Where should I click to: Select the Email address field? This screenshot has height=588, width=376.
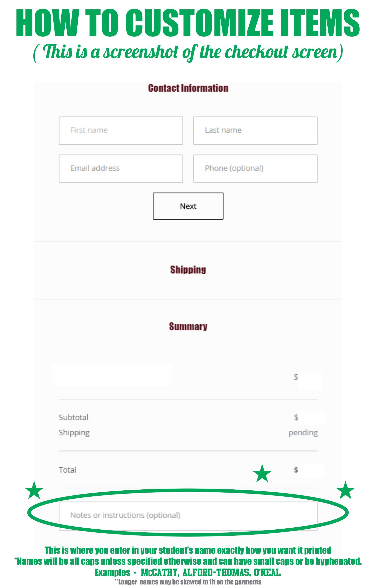point(121,169)
